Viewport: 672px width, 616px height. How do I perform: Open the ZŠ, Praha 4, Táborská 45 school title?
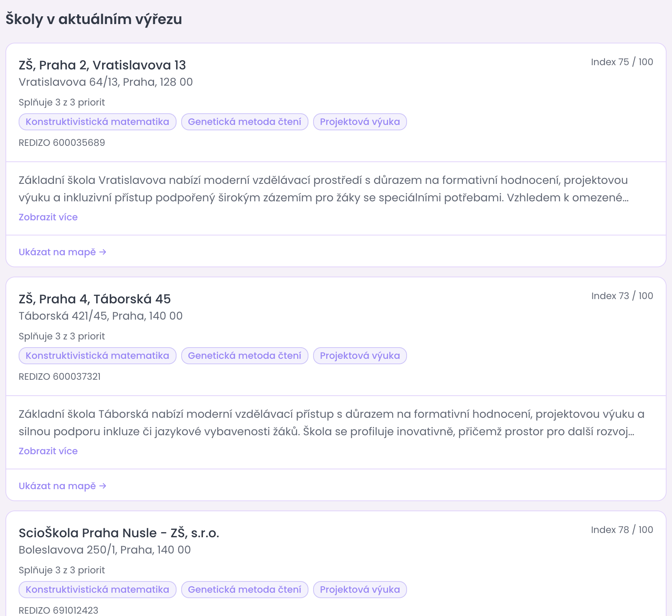pos(95,299)
